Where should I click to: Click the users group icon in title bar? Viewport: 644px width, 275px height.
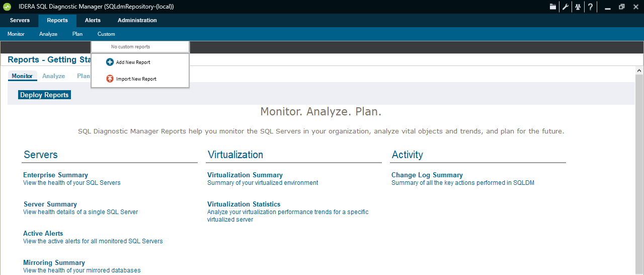coord(578,7)
